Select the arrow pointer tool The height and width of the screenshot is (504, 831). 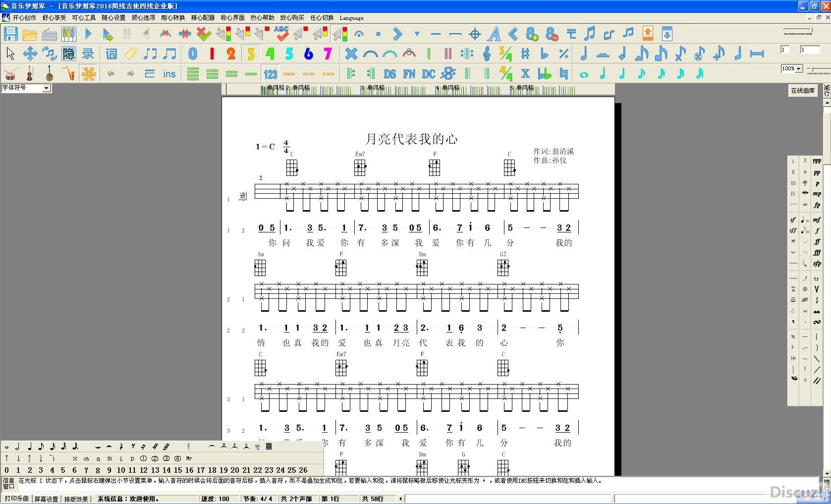[10, 54]
